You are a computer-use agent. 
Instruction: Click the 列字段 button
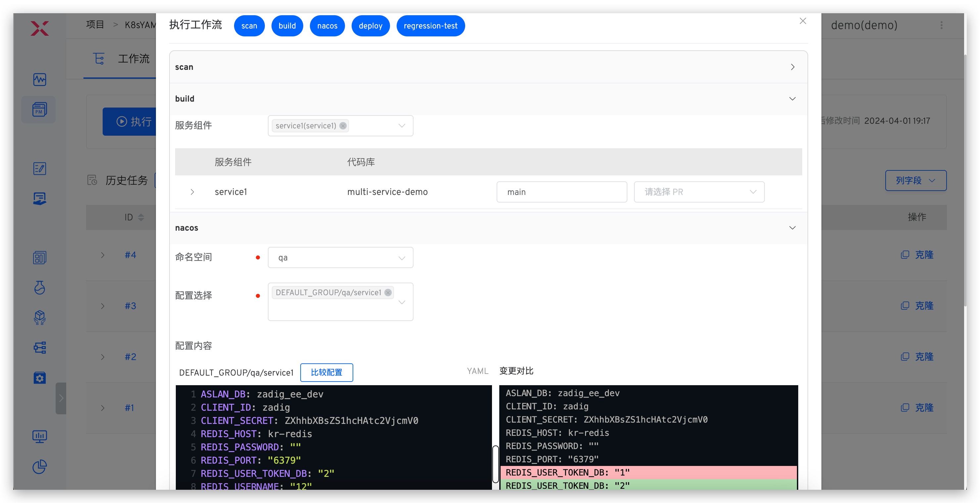click(x=915, y=181)
